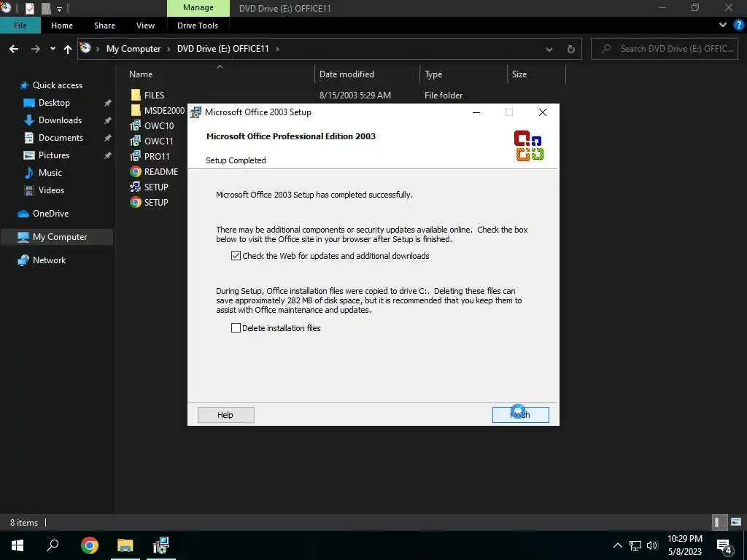
Task: Open OneDrive in the navigation pane
Action: pyautogui.click(x=50, y=214)
